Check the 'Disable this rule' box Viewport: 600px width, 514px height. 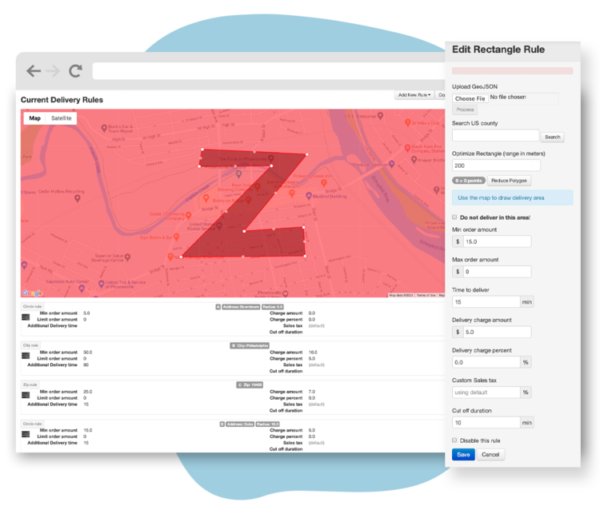[456, 439]
